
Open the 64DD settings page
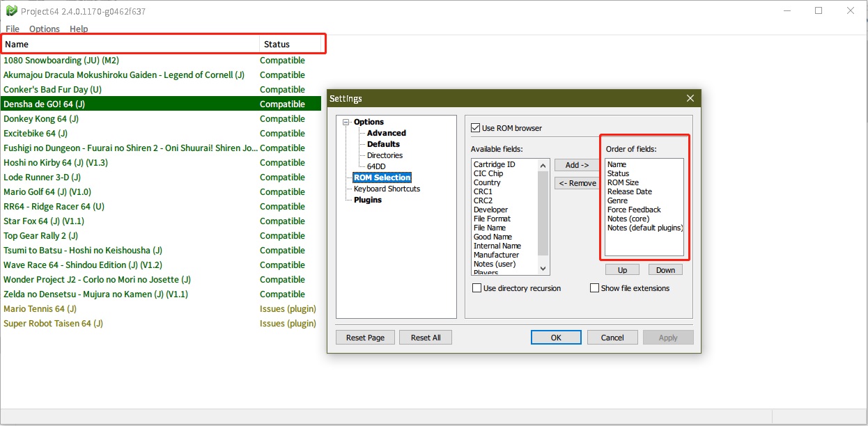(377, 166)
